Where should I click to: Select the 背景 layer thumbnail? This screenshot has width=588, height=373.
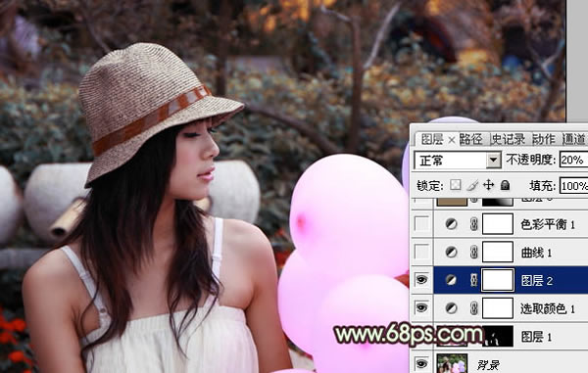tap(452, 363)
